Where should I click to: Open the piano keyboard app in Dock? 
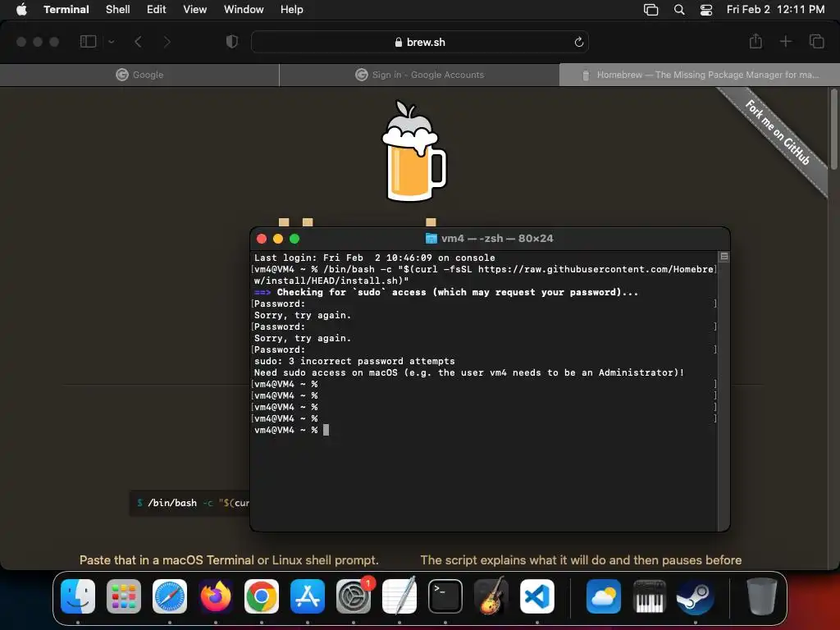click(x=650, y=596)
